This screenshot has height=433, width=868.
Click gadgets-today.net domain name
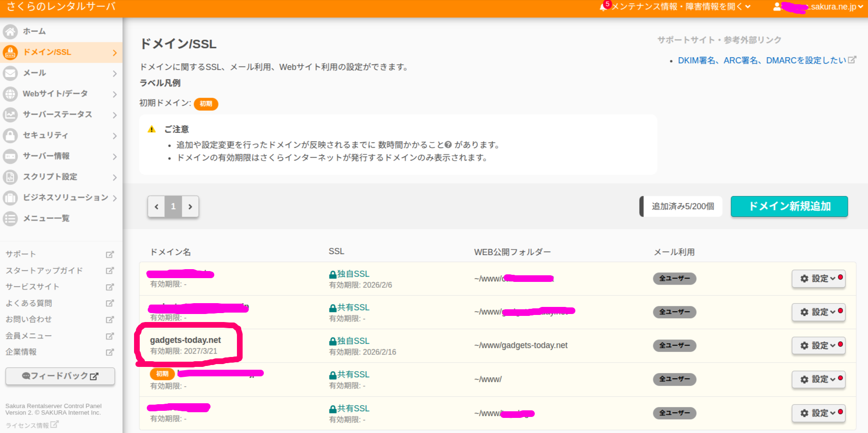point(185,340)
